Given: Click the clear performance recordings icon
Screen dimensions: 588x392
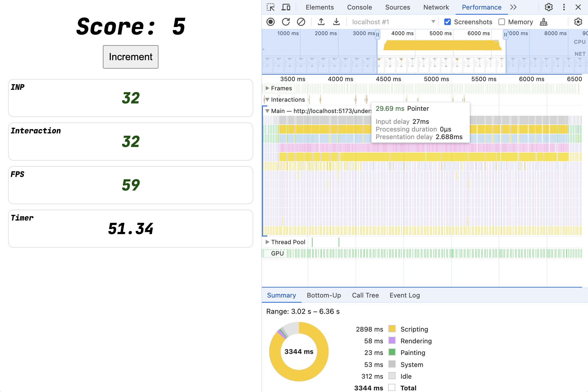Looking at the screenshot, I should click(300, 22).
